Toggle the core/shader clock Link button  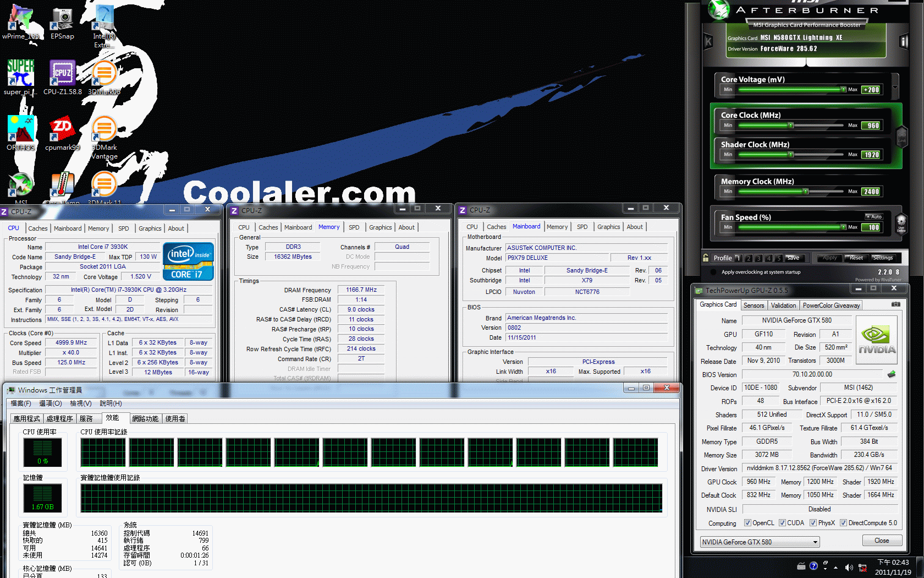tap(902, 136)
